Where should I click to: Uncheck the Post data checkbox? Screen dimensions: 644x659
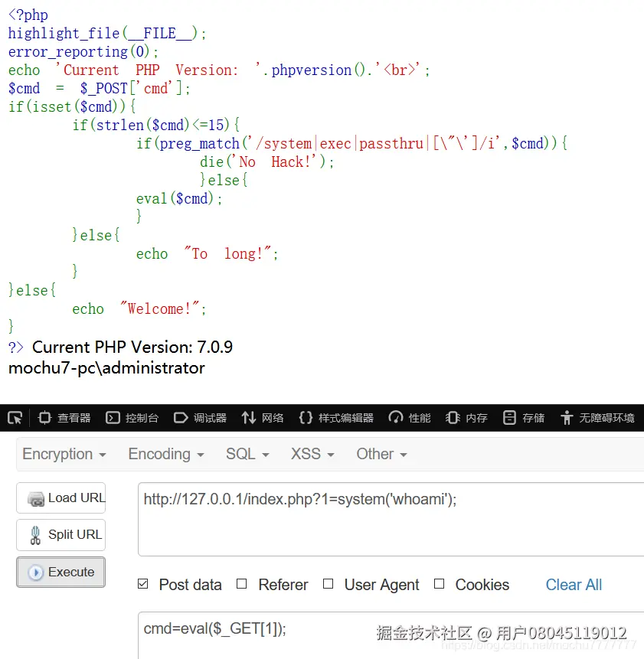click(x=143, y=584)
